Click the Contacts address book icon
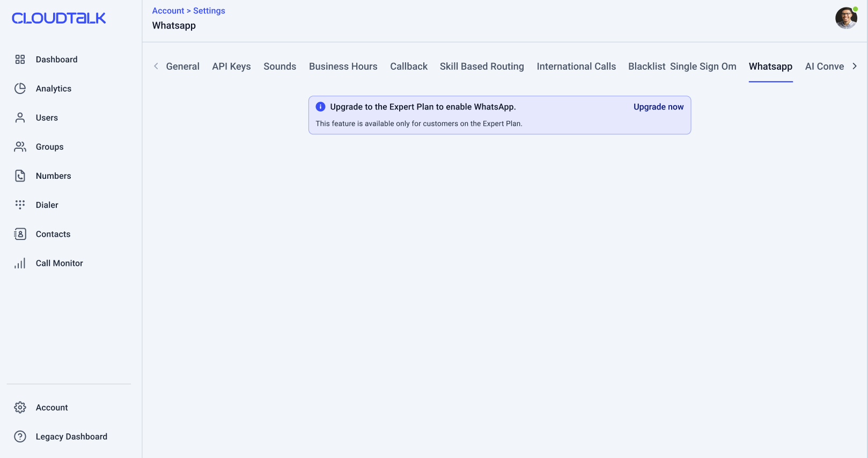The image size is (868, 458). [x=20, y=234]
